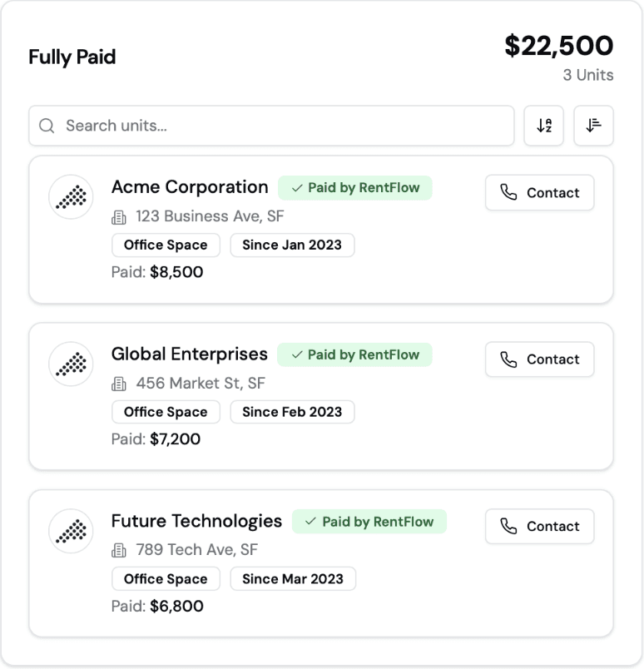This screenshot has width=644, height=669.
Task: Focus the Search units input field
Action: (x=271, y=126)
